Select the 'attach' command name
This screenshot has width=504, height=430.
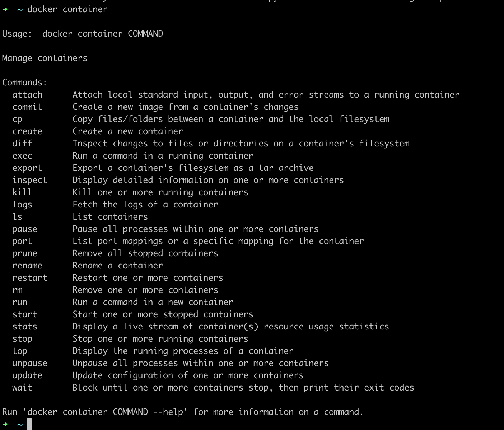point(27,95)
